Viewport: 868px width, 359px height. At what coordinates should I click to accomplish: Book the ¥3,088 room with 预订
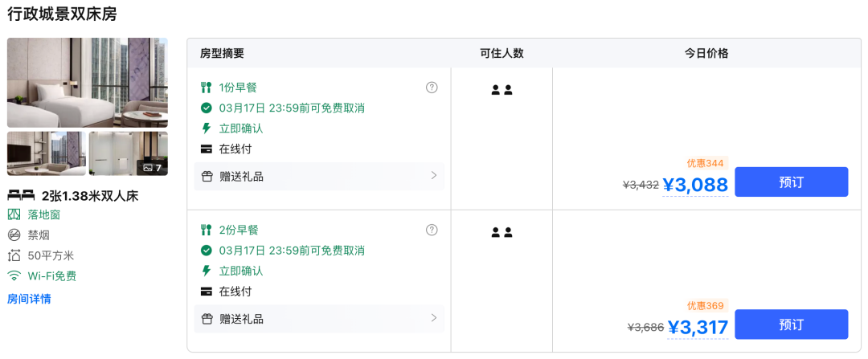point(791,182)
